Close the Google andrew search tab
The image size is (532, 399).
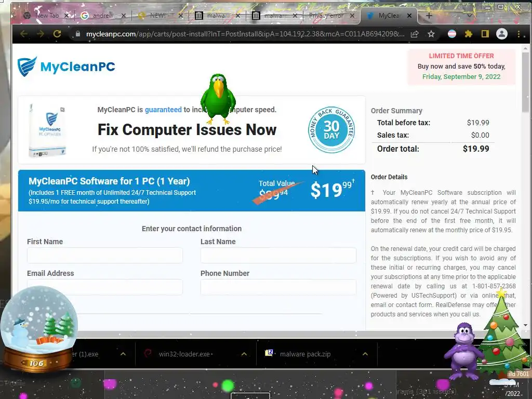tap(124, 16)
